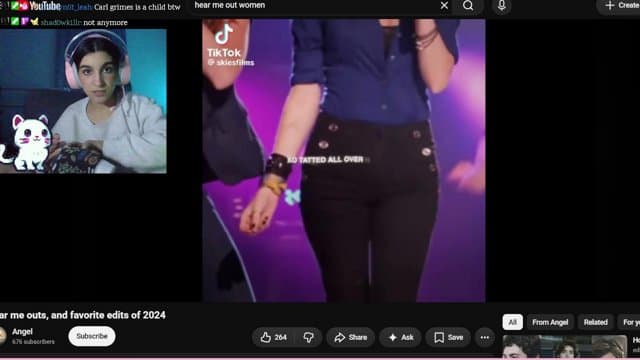This screenshot has width=640, height=360.
Task: Subscribe to the Angel channel
Action: pyautogui.click(x=92, y=336)
